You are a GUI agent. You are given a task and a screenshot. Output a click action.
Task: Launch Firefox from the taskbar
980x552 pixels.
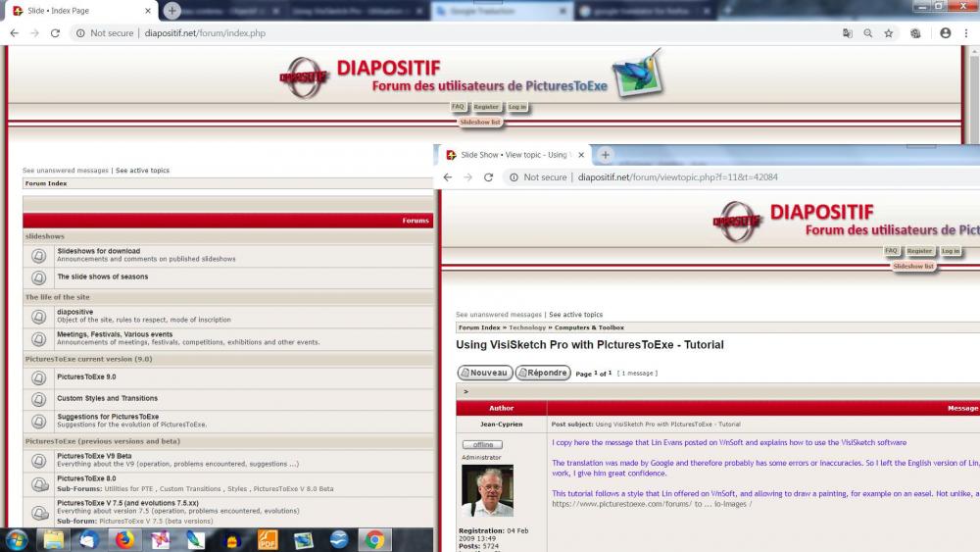[x=124, y=539]
